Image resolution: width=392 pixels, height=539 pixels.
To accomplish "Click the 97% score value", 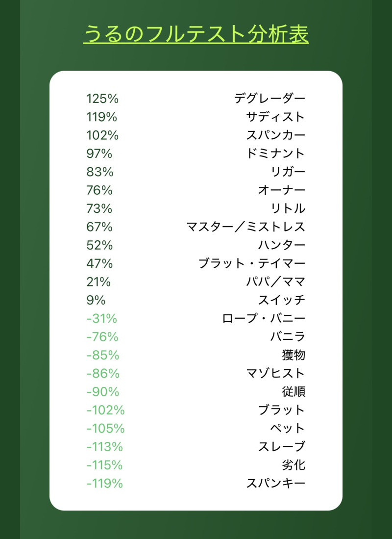I will pyautogui.click(x=99, y=154).
